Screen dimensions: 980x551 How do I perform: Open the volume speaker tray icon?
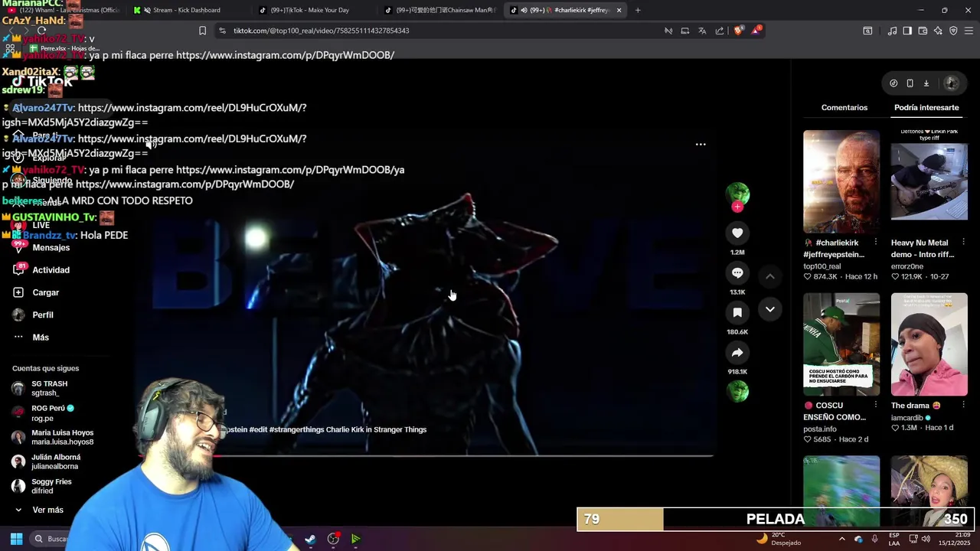[926, 539]
